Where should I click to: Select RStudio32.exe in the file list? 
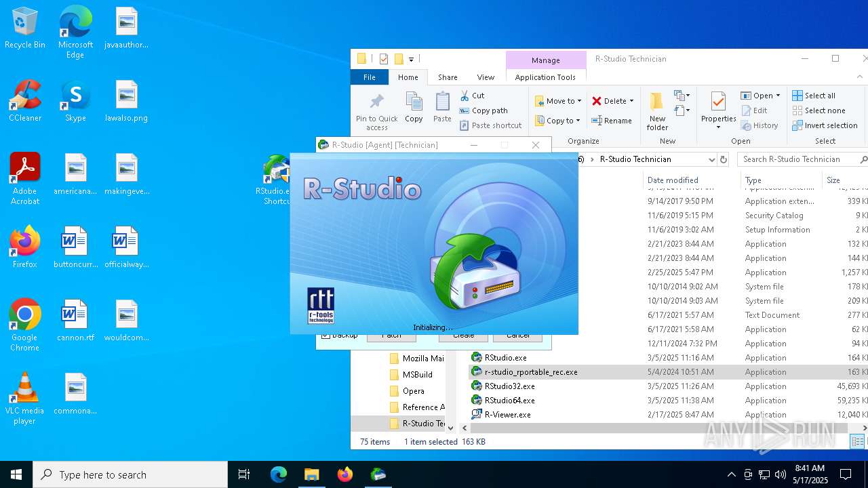509,386
